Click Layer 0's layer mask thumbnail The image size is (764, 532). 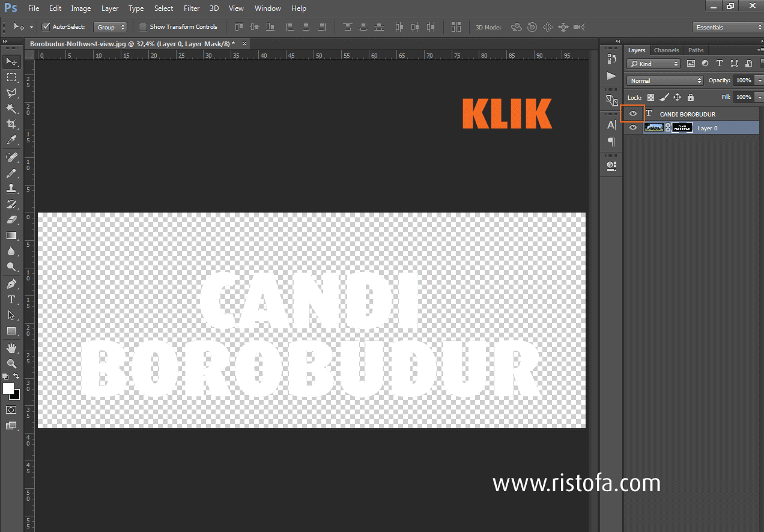click(x=681, y=127)
